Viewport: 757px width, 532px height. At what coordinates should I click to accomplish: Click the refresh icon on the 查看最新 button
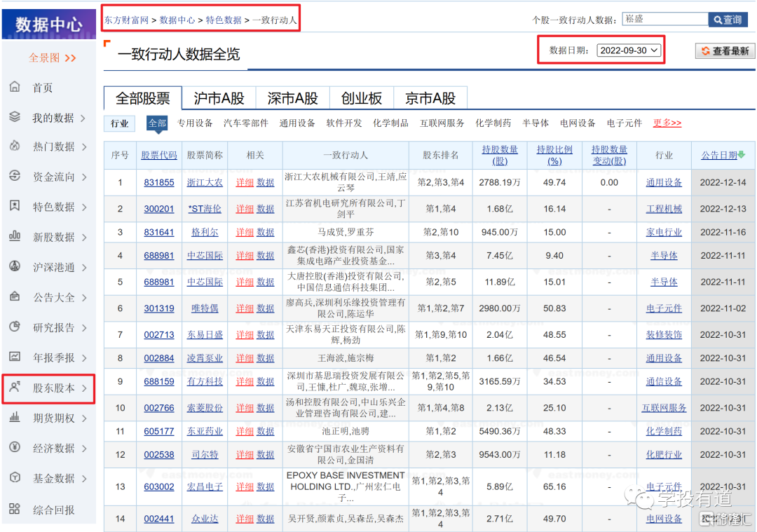pyautogui.click(x=706, y=50)
